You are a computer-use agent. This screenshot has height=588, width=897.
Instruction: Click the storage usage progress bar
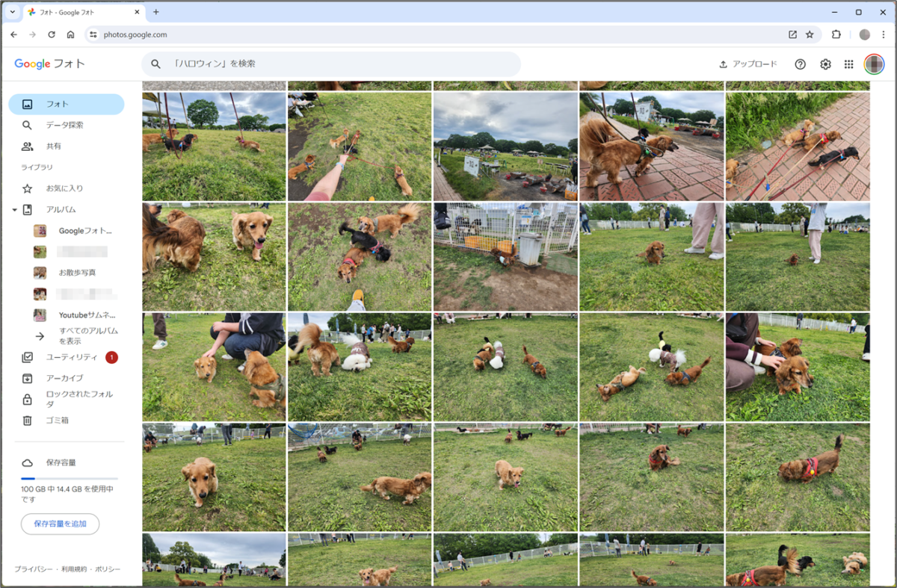(x=70, y=478)
